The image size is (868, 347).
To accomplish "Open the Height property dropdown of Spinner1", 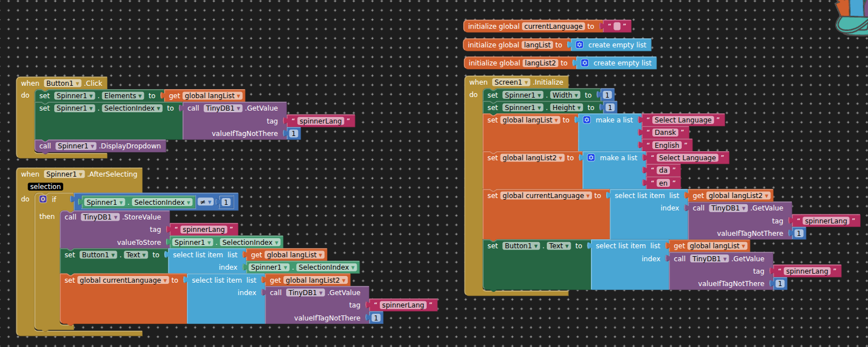I will [x=566, y=108].
